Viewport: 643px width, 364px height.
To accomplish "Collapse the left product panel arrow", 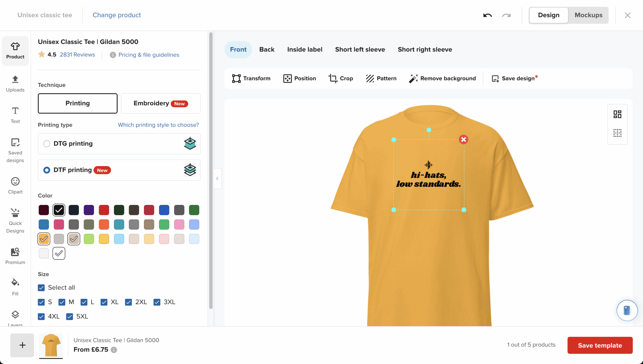I will 217,179.
